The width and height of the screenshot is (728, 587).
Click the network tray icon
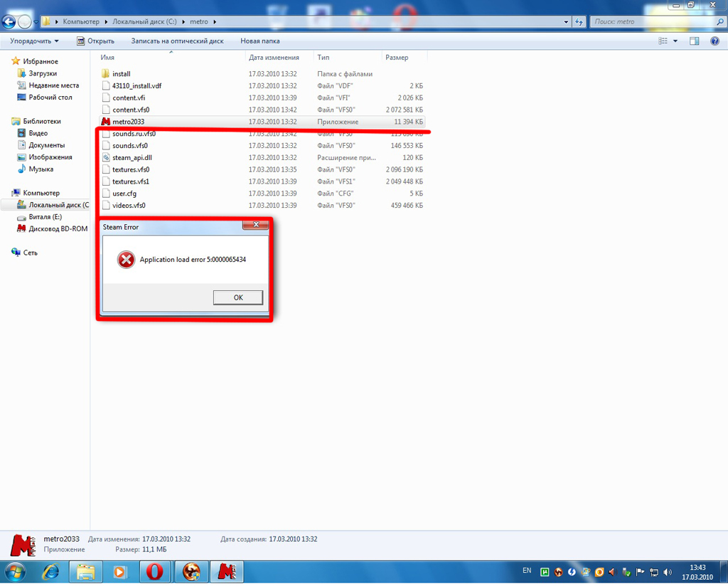654,572
